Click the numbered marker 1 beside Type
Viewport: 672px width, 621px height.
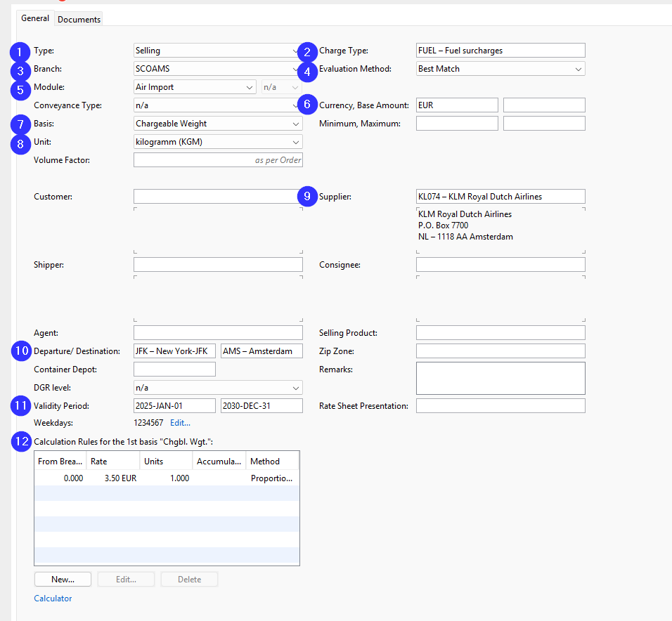pyautogui.click(x=20, y=51)
